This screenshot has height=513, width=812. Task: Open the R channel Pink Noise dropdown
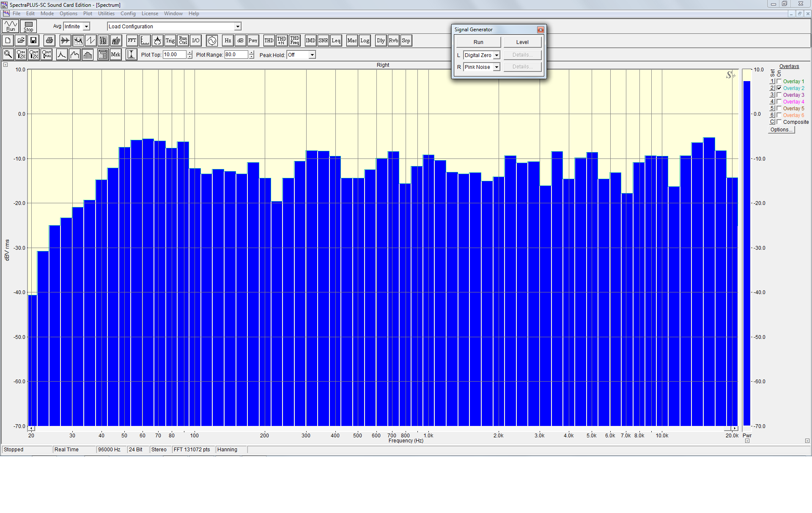pyautogui.click(x=497, y=67)
